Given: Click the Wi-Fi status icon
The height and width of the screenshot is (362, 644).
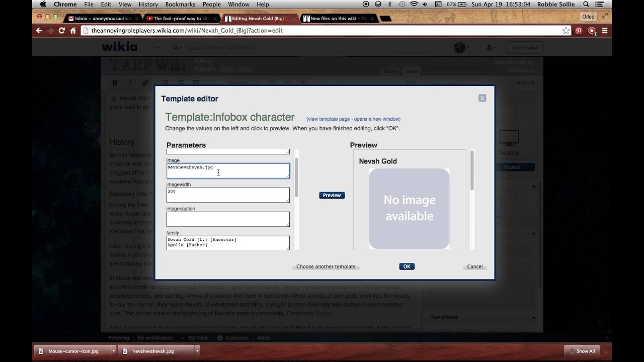Looking at the screenshot, I should click(414, 5).
